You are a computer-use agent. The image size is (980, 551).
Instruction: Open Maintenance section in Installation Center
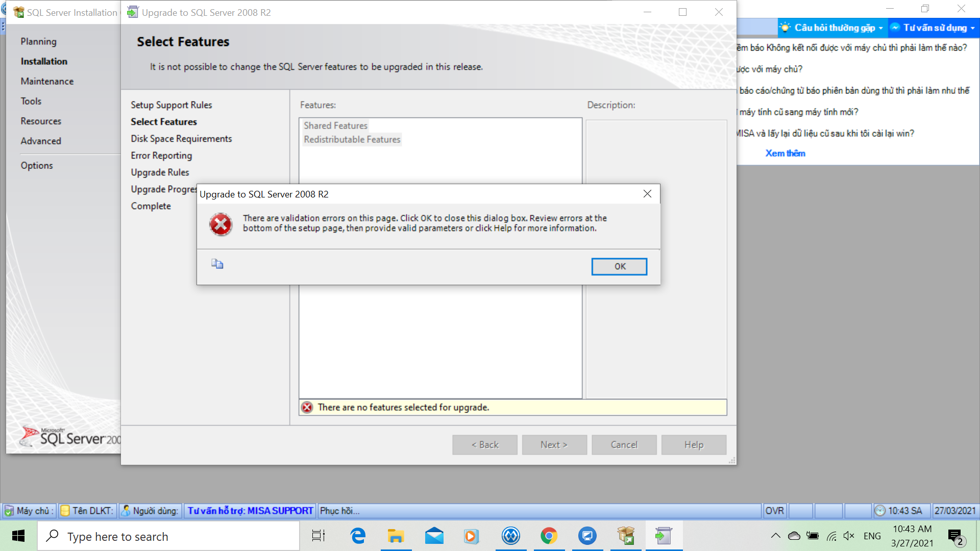point(47,81)
